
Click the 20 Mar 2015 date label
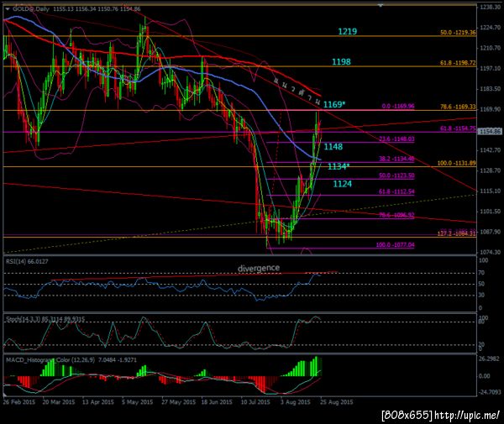pyautogui.click(x=59, y=402)
